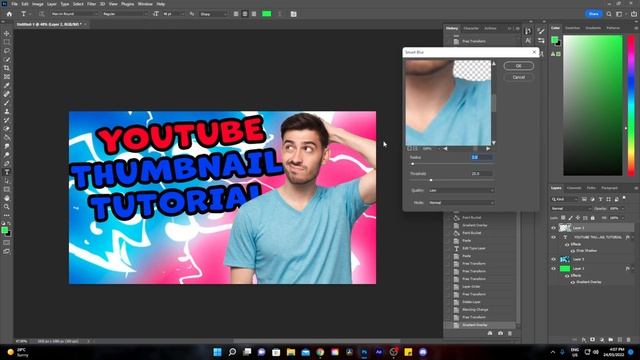Select the Horizontal Type tool in toolbox
The height and width of the screenshot is (360, 640).
click(x=7, y=172)
